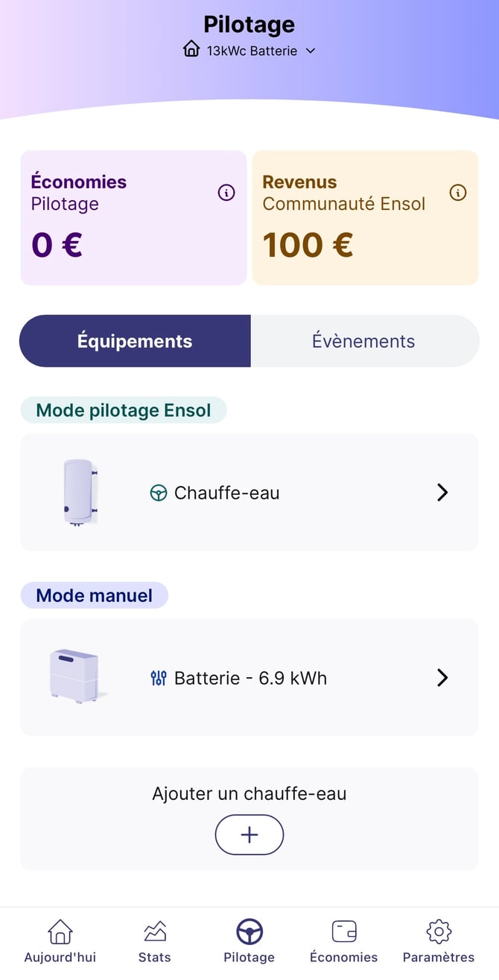
Task: Tap the battery thumbnail image
Action: pos(74,676)
